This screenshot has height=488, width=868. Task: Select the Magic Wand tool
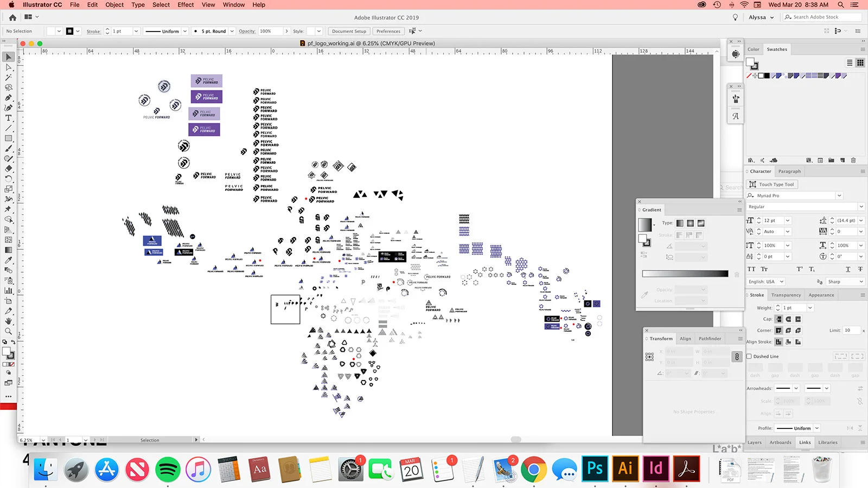point(9,78)
